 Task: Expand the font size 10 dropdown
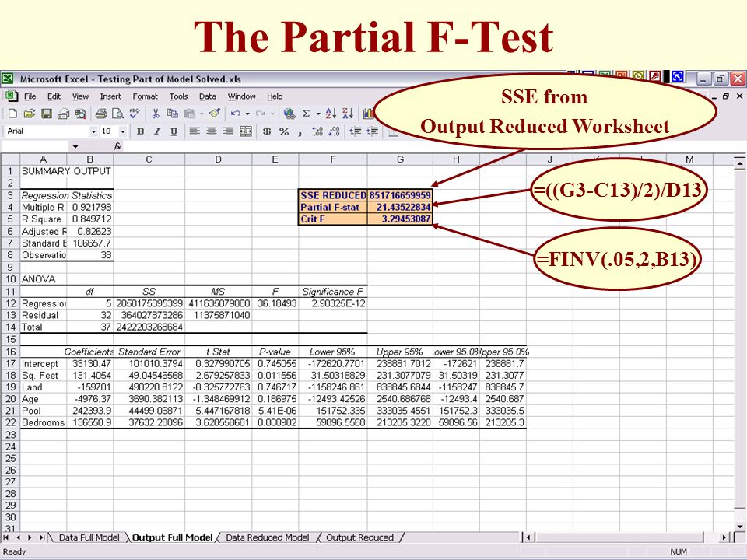[x=123, y=131]
